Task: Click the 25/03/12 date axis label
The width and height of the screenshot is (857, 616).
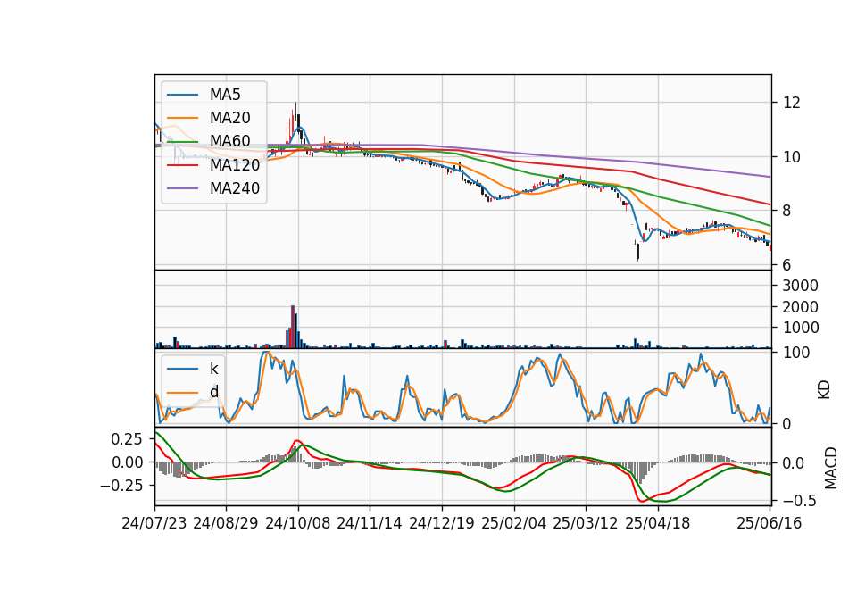Action: pyautogui.click(x=586, y=523)
